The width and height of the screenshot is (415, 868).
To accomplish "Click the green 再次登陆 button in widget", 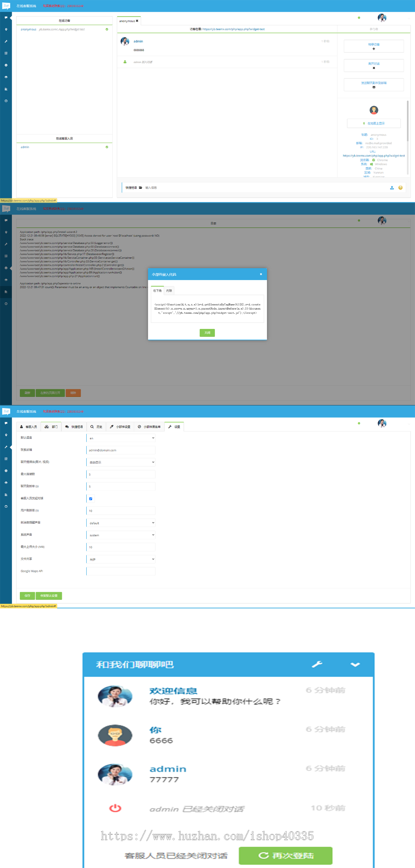I will coord(285,856).
